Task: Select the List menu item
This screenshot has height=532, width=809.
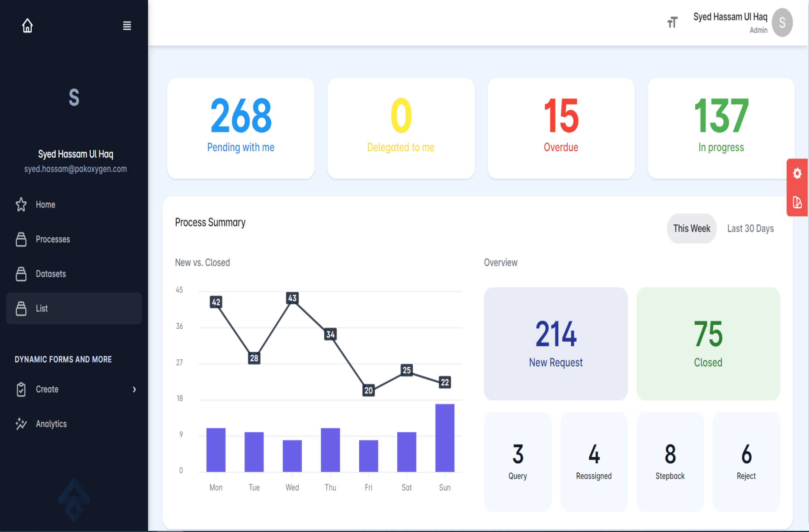Action: (x=74, y=308)
